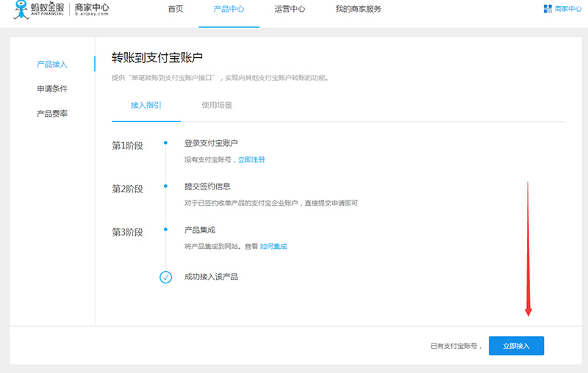The width and height of the screenshot is (588, 373).
Task: Go to 首页 in the top navigation
Action: point(176,10)
